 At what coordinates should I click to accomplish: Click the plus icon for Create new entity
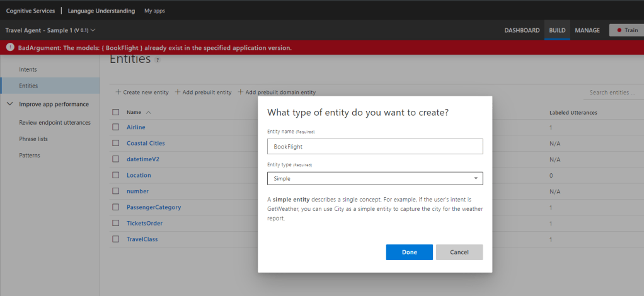[118, 92]
